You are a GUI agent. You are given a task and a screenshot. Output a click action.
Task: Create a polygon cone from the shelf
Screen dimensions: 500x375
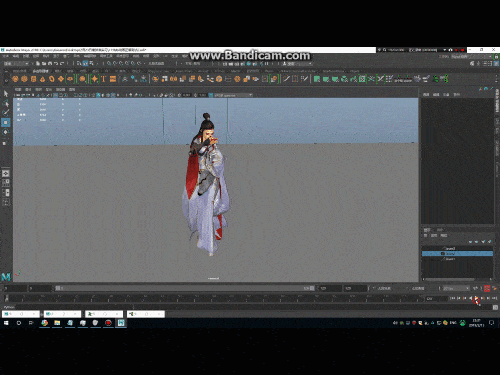point(42,79)
